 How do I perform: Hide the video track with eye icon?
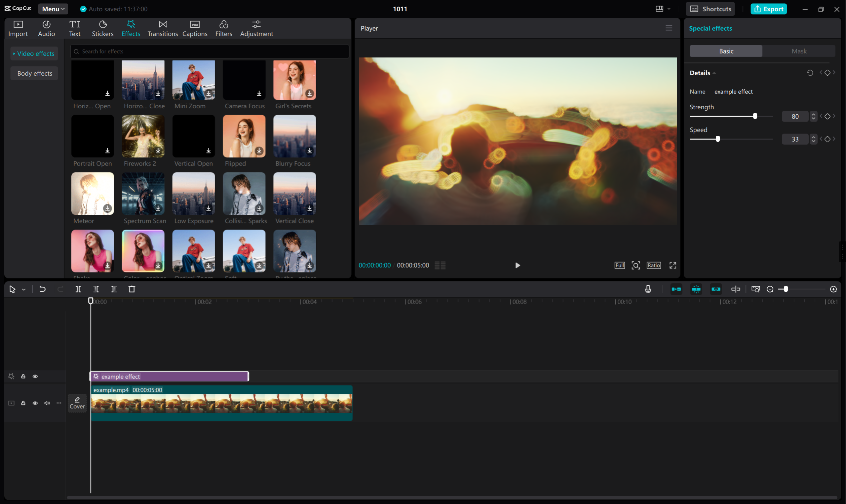click(35, 403)
